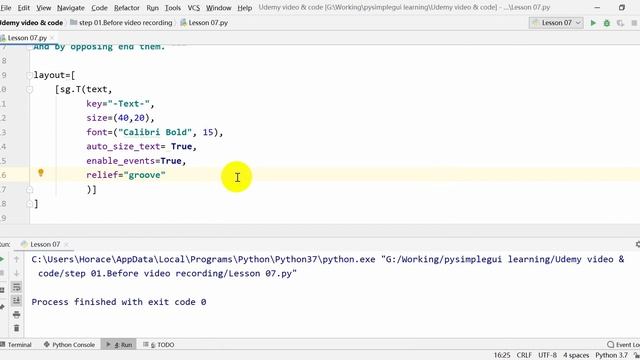This screenshot has height=360, width=640.
Task: Click '4 spaces' indent setting in status bar
Action: (x=576, y=355)
